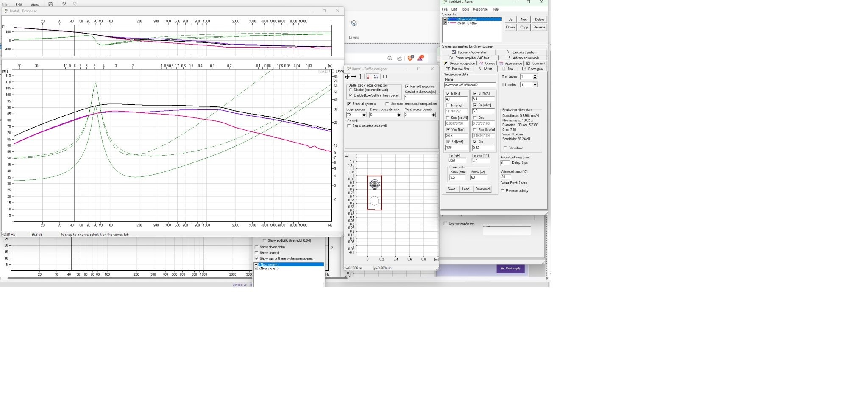Click the Download driver data button
868x411 pixels.
click(x=482, y=189)
